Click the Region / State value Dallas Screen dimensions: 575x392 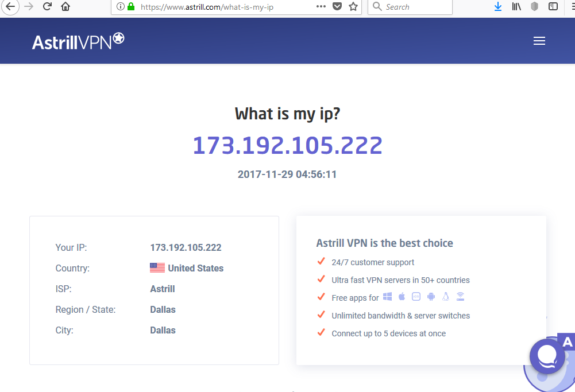(163, 309)
